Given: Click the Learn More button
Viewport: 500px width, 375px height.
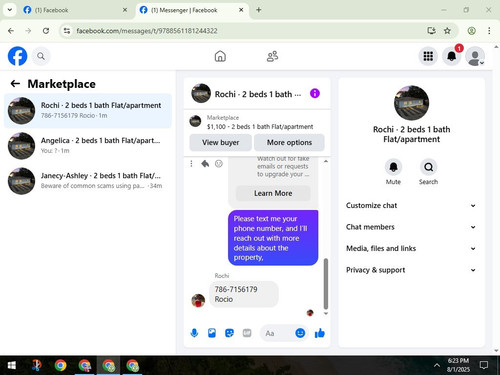Looking at the screenshot, I should [273, 193].
